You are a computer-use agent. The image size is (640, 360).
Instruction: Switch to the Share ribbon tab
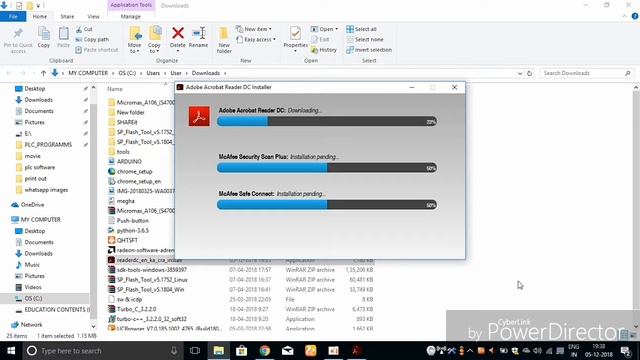point(67,16)
